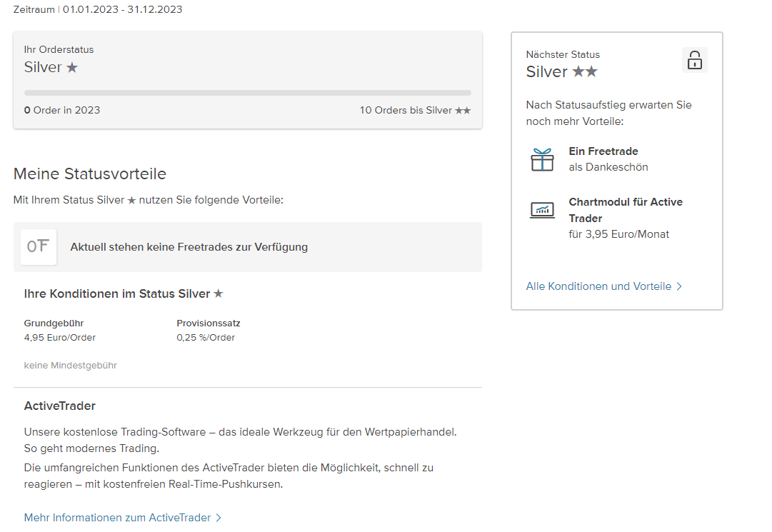This screenshot has height=532, width=772.
Task: Open the Alle Konditionen und Vorteile link
Action: (598, 286)
